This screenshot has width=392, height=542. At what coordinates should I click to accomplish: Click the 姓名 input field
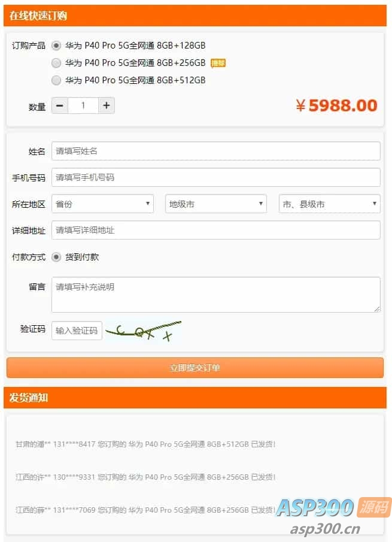[216, 151]
